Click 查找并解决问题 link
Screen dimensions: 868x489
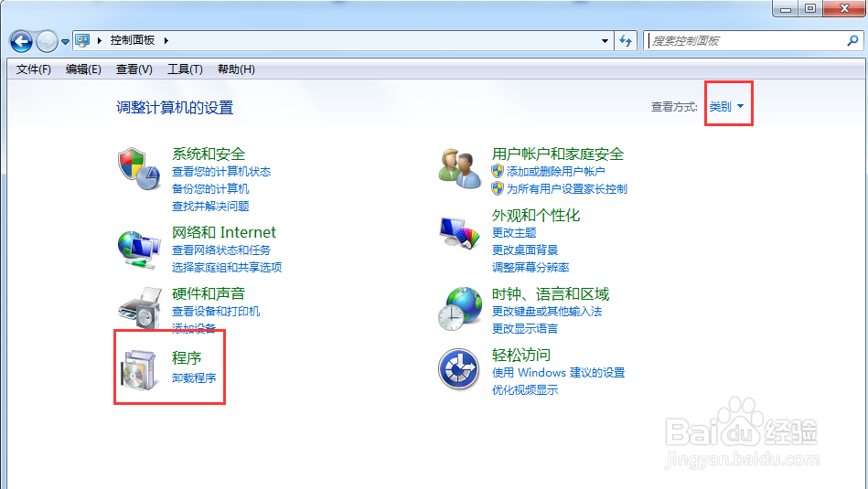click(209, 206)
